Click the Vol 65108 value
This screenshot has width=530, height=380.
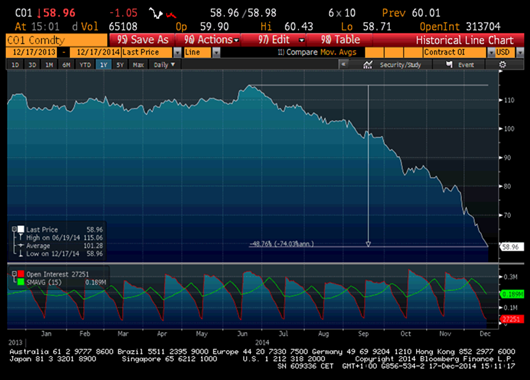click(123, 27)
